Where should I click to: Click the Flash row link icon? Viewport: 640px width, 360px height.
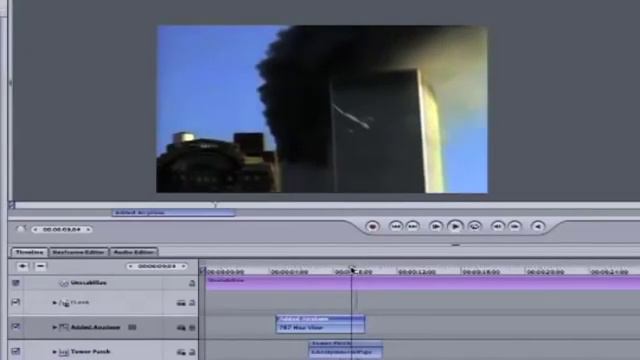181,303
